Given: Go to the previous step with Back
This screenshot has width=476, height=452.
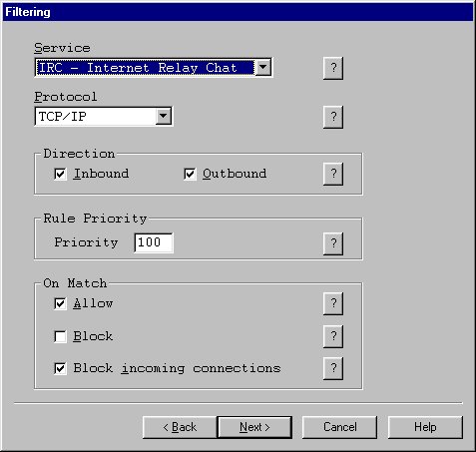Looking at the screenshot, I should tap(180, 427).
